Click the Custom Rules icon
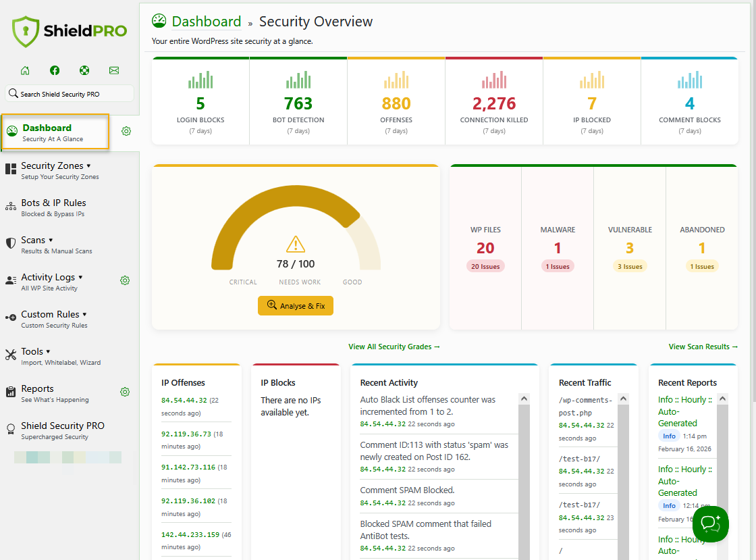756x560 pixels. [x=11, y=317]
